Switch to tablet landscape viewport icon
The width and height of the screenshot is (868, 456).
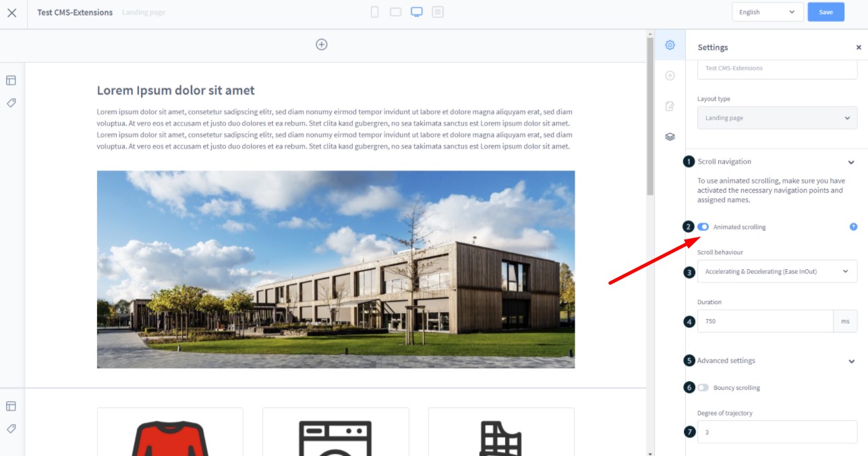[x=396, y=12]
